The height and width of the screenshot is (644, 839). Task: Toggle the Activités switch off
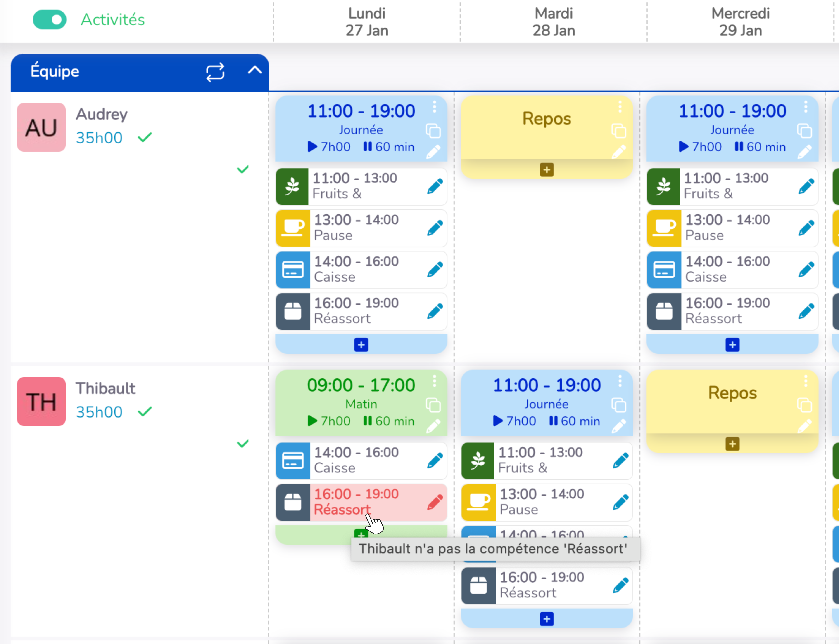tap(50, 20)
